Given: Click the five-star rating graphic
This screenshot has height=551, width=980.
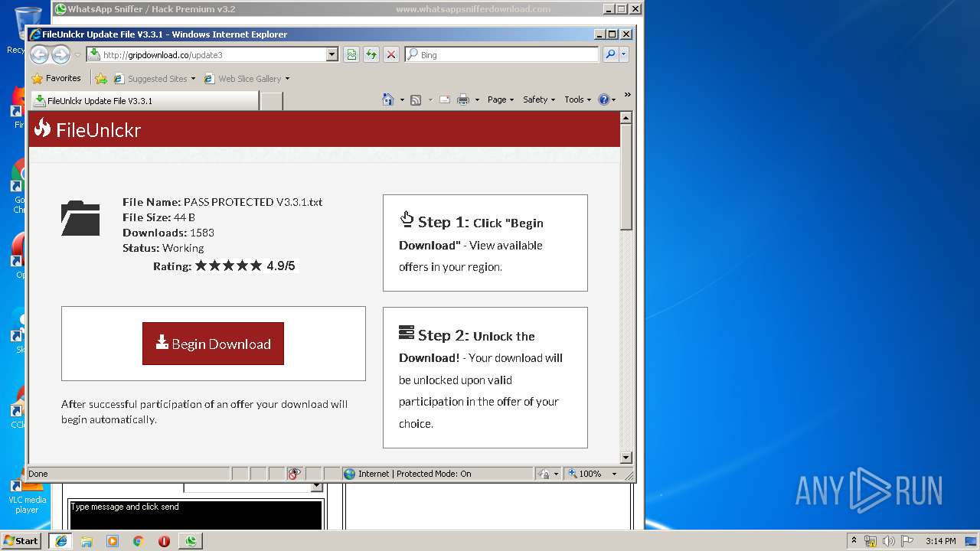Looking at the screenshot, I should click(x=228, y=266).
